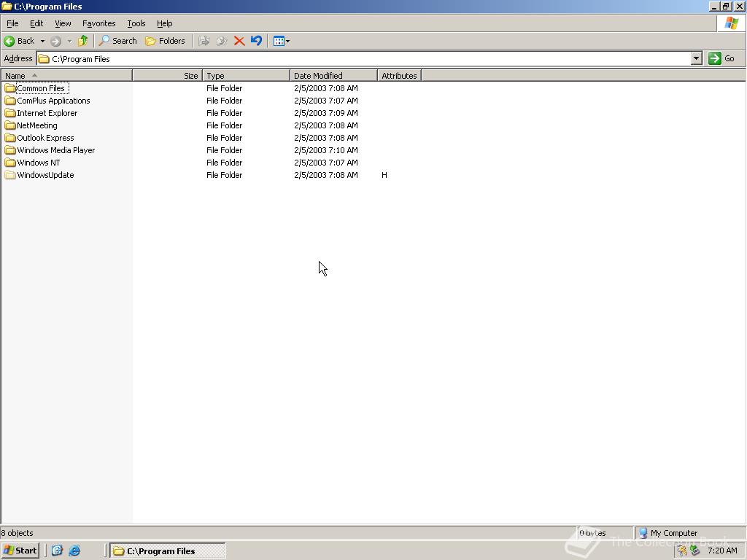The height and width of the screenshot is (560, 747).
Task: Click the My Computer status bar zone
Action: point(689,533)
